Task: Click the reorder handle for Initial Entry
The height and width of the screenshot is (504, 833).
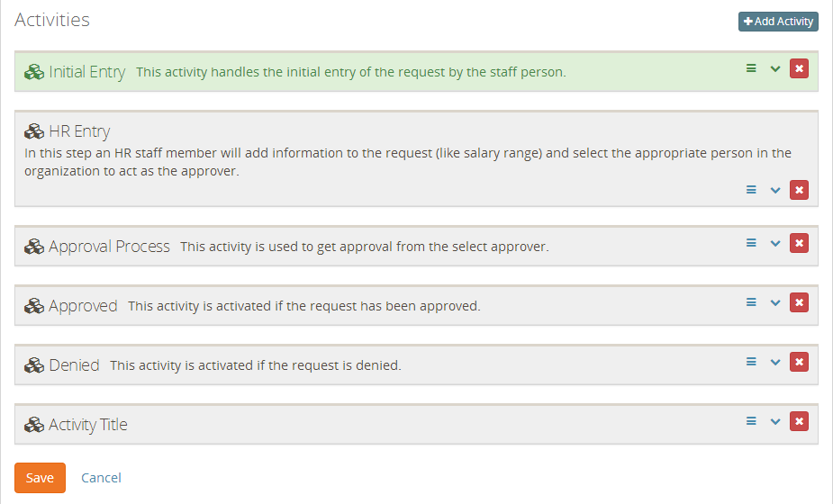Action: click(751, 68)
